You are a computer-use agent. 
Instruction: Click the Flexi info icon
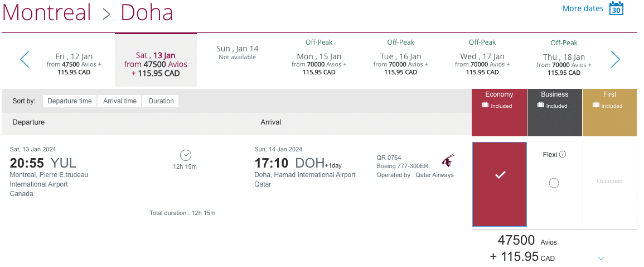coord(563,154)
